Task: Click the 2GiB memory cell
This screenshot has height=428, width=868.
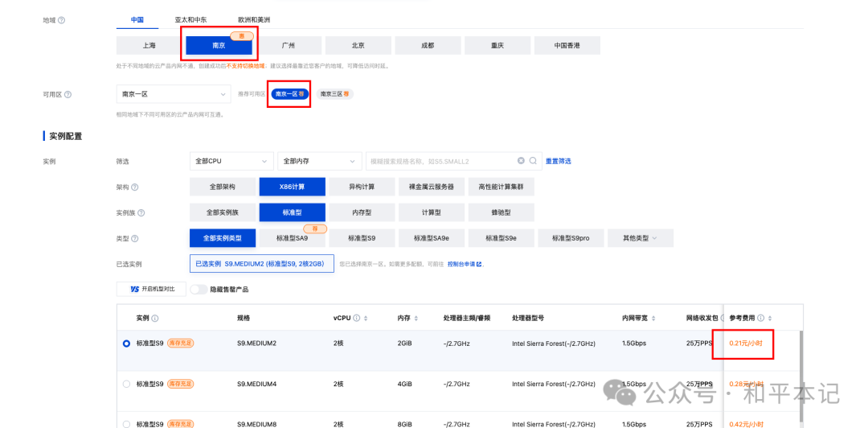Action: [404, 344]
